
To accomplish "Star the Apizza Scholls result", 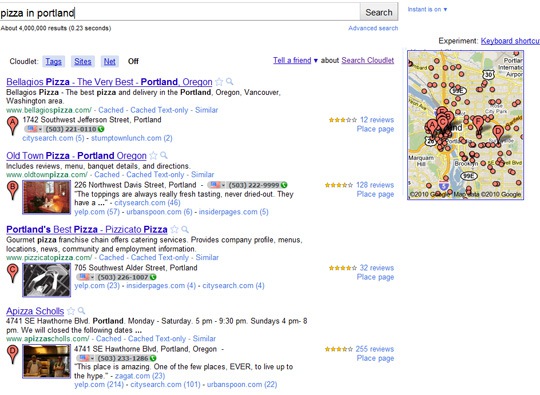I will point(71,311).
